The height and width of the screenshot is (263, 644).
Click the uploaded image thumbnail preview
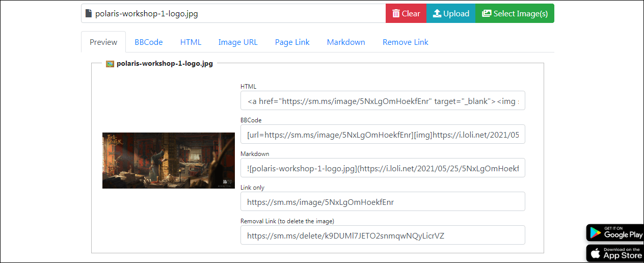(169, 161)
